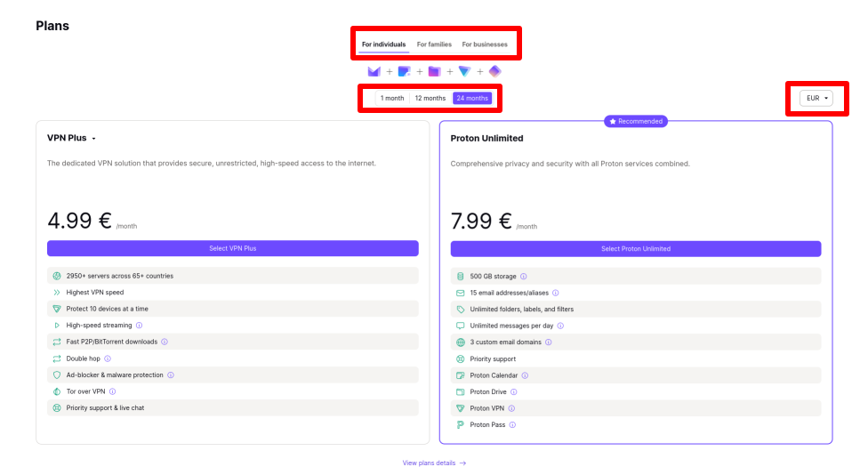Viewport: 868px width, 475px height.
Task: Select the 1 month billing cycle
Action: click(392, 98)
